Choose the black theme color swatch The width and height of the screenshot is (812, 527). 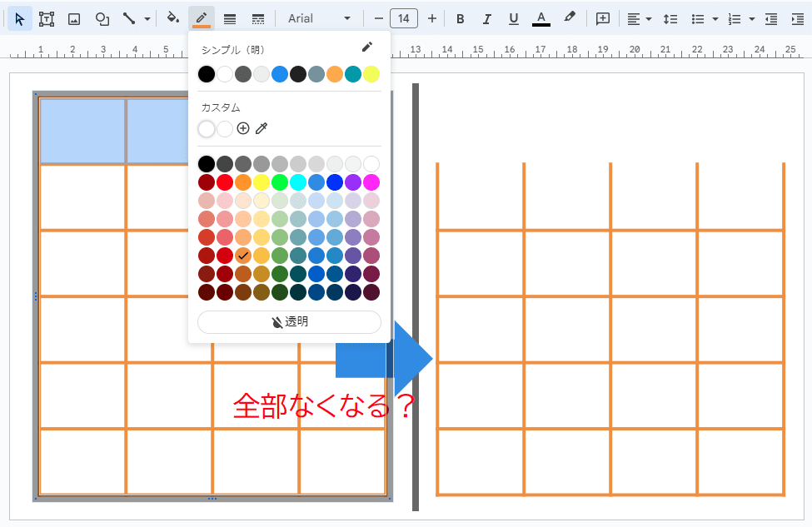coord(206,74)
